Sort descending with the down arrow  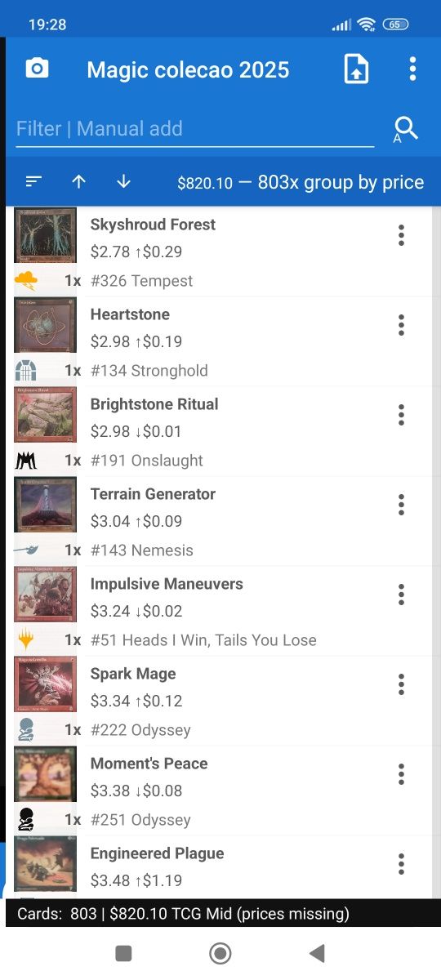[x=123, y=182]
